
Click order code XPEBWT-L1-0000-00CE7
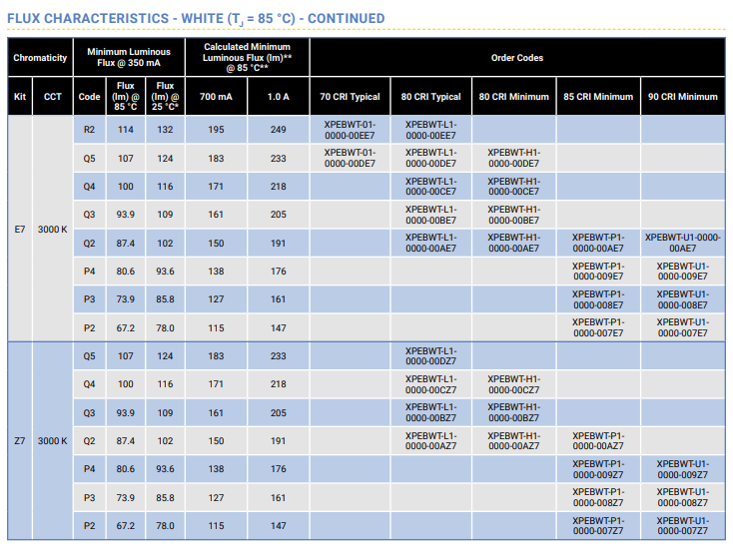click(431, 186)
